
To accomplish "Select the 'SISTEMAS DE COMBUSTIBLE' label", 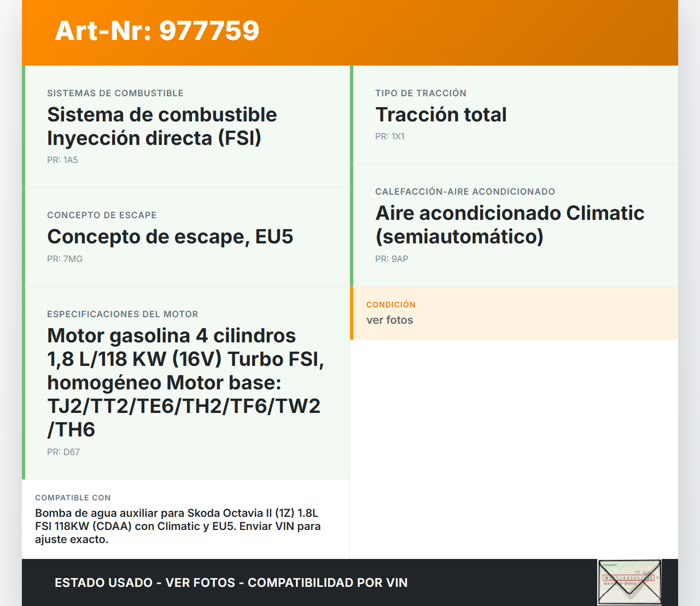I will (x=115, y=94).
